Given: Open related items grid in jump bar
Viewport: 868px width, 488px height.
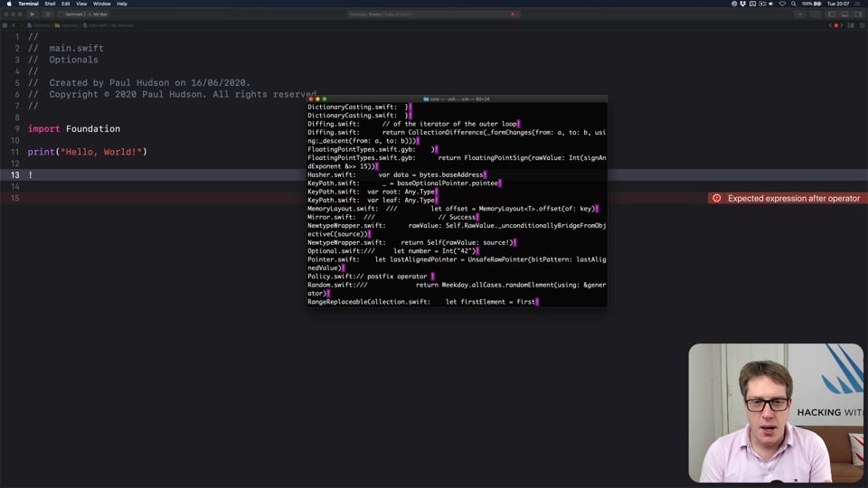Looking at the screenshot, I should point(5,25).
